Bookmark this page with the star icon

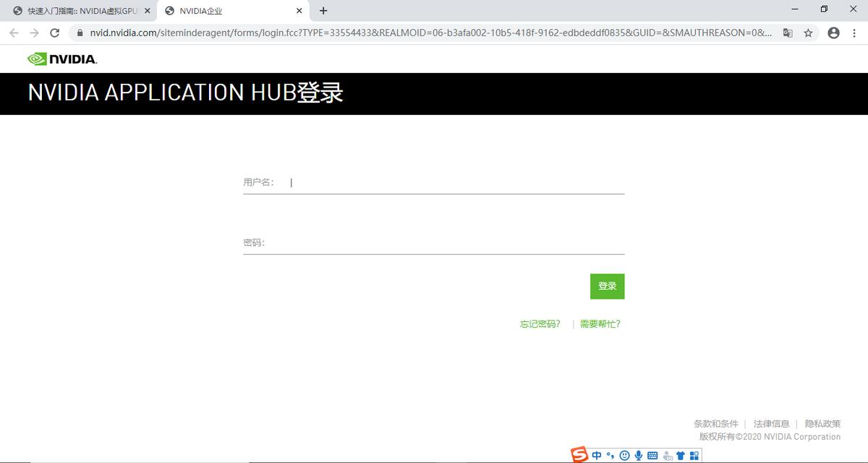pos(809,33)
